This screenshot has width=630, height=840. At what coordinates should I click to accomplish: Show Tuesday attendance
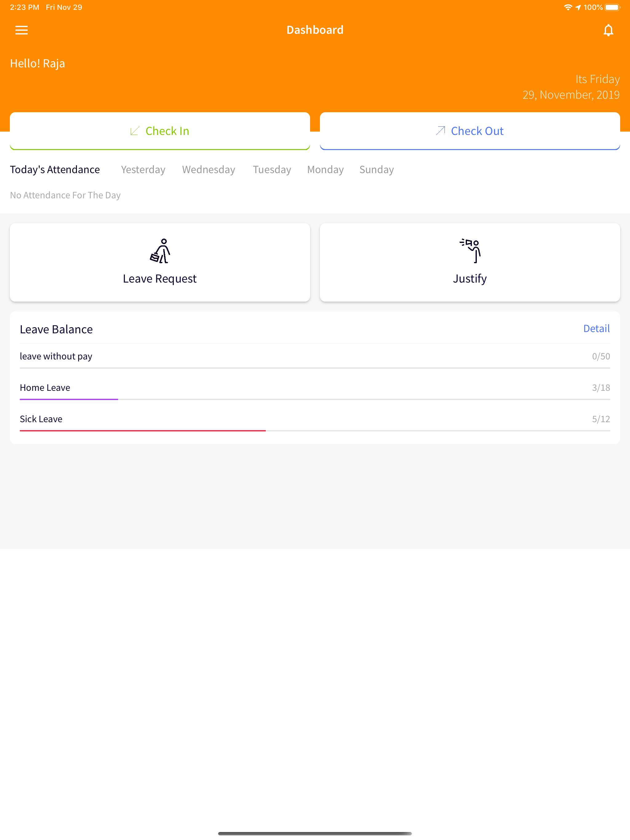click(x=272, y=169)
